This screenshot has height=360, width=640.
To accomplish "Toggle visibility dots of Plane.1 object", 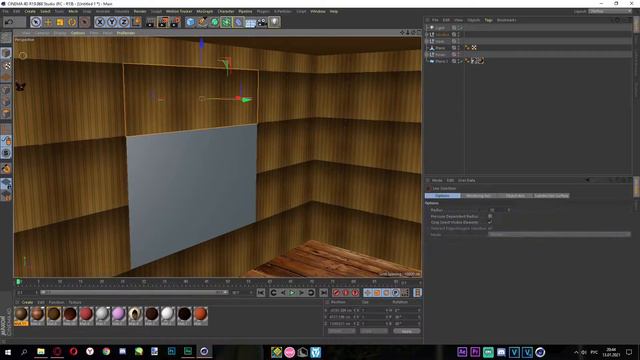I will [458, 61].
